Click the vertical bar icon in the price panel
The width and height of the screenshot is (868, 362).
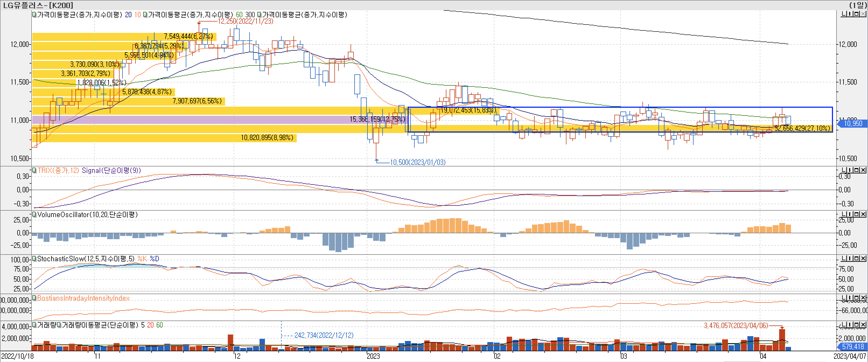click(850, 14)
